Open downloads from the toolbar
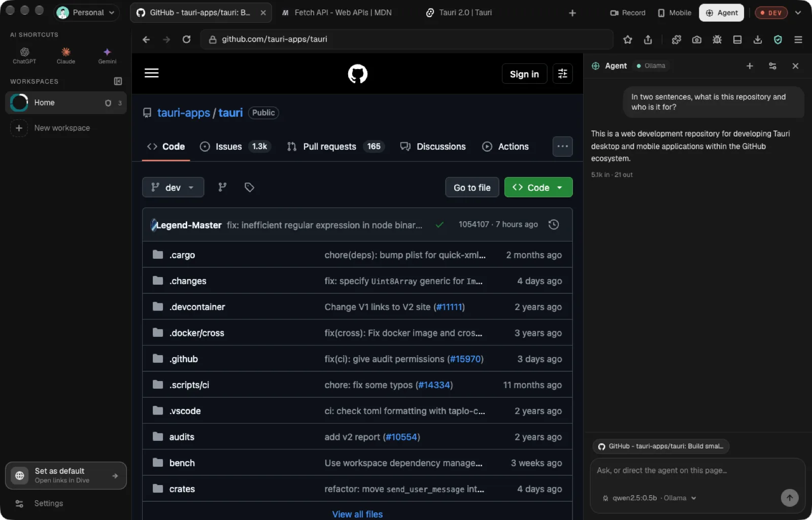 click(758, 40)
